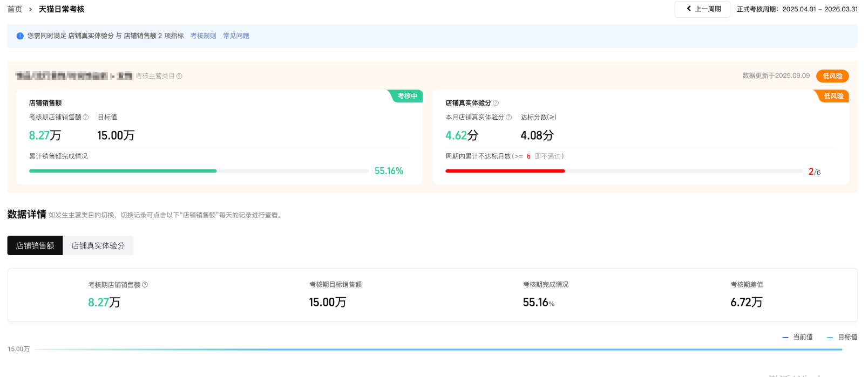Screen dimensions: 868x377
Task: Click the green 考核中 status tag
Action: tap(407, 96)
